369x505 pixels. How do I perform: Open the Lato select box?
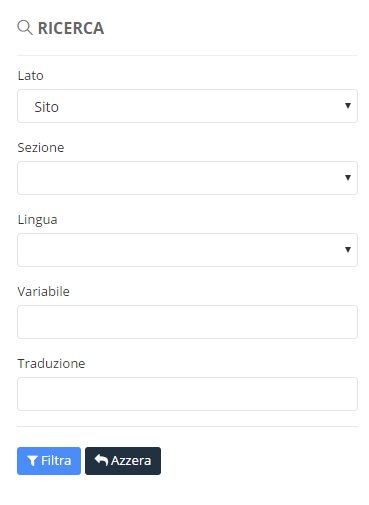point(187,106)
